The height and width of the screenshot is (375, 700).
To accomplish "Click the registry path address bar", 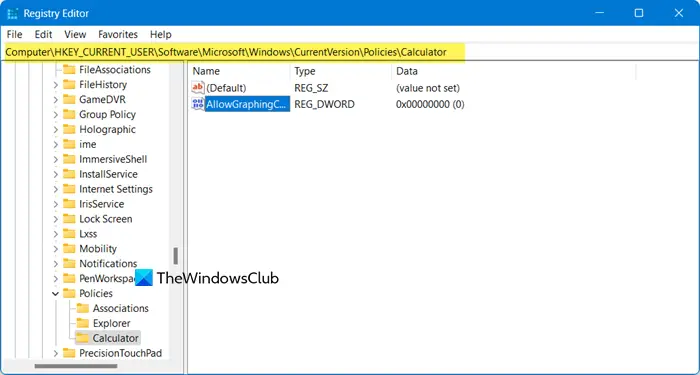I will coord(350,52).
